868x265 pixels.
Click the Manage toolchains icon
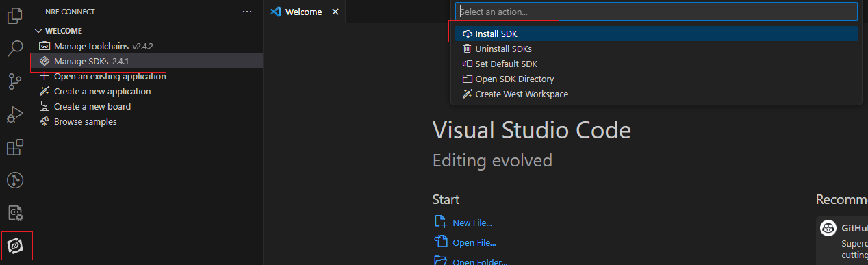(x=44, y=46)
